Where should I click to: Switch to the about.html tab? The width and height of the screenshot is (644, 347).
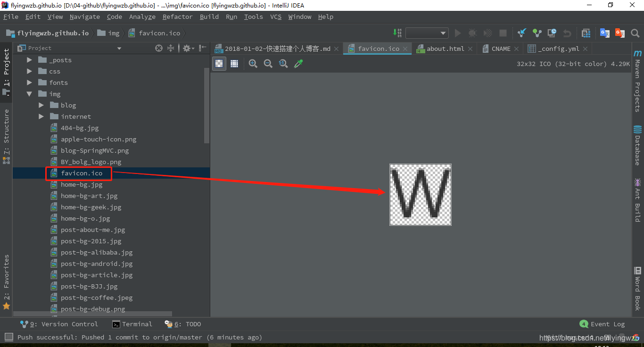point(446,49)
